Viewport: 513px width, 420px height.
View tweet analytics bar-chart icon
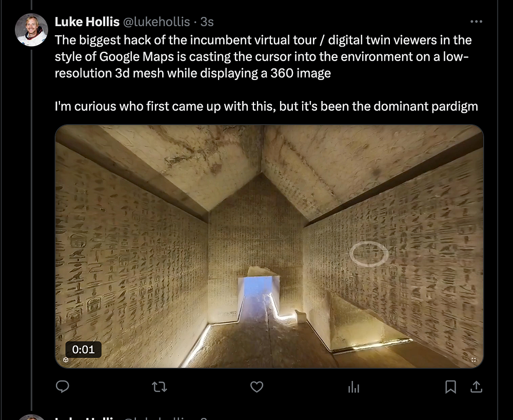[x=353, y=388]
